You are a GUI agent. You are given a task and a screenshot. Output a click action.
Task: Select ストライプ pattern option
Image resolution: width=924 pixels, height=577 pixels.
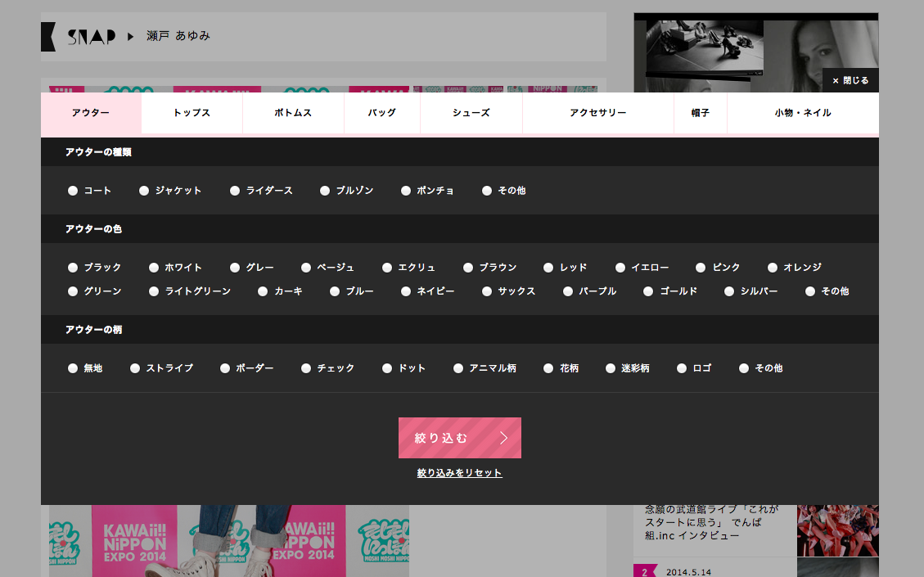[x=135, y=368]
